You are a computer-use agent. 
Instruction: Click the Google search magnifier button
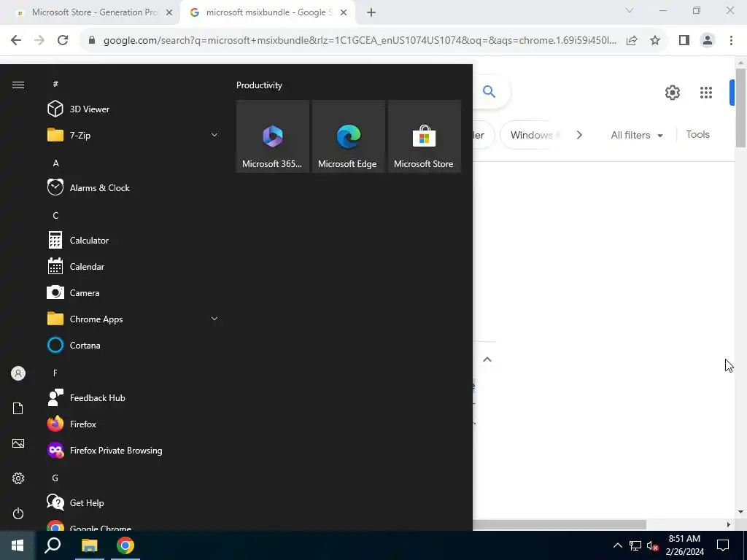(x=489, y=91)
